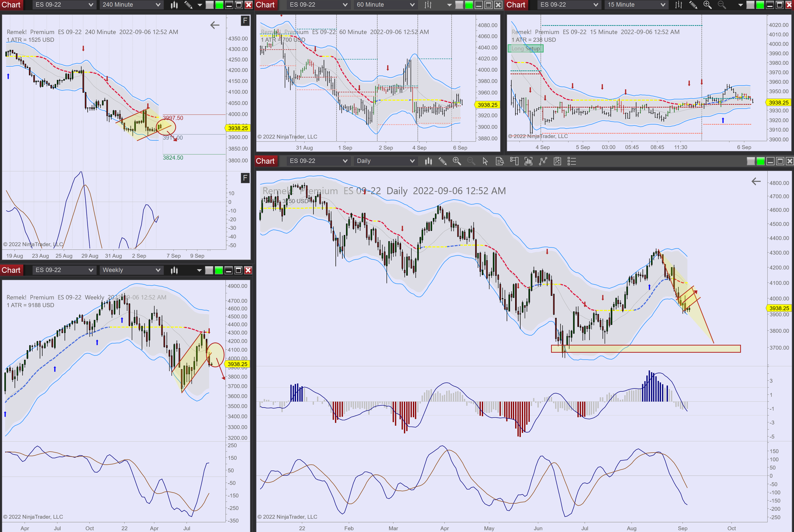Select drawing tools pencil in Daily chart
Screen dimensions: 794x532
pyautogui.click(x=442, y=161)
